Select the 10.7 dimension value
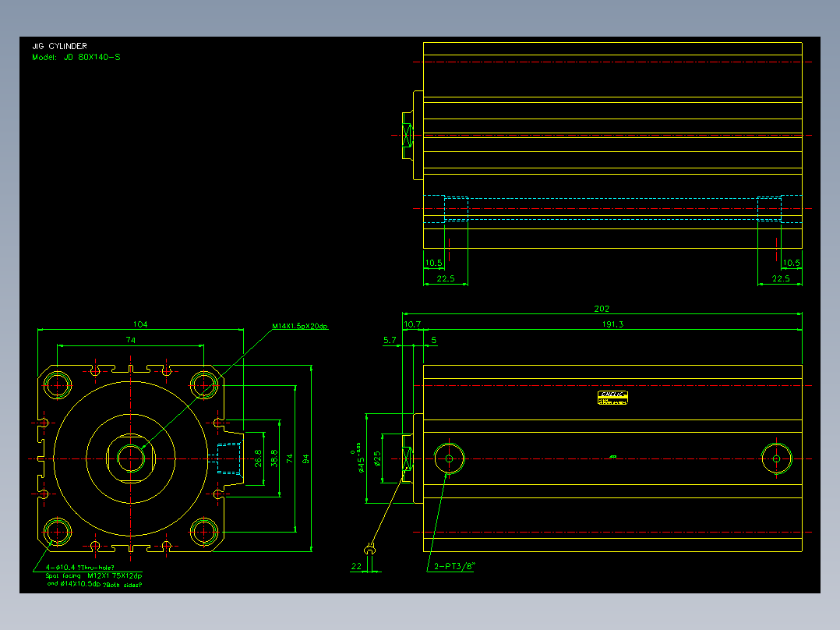Screen dimensions: 840x630 click(x=412, y=324)
